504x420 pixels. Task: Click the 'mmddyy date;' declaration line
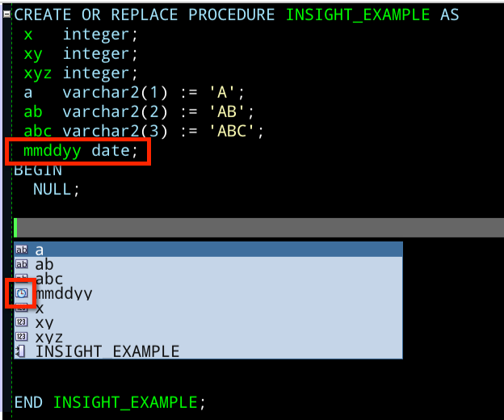pyautogui.click(x=80, y=150)
